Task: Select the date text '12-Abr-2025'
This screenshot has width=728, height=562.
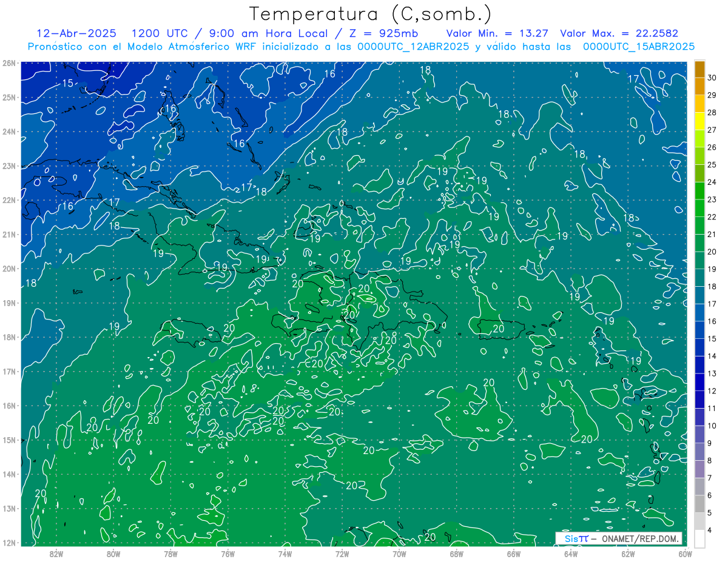Action: (x=76, y=33)
